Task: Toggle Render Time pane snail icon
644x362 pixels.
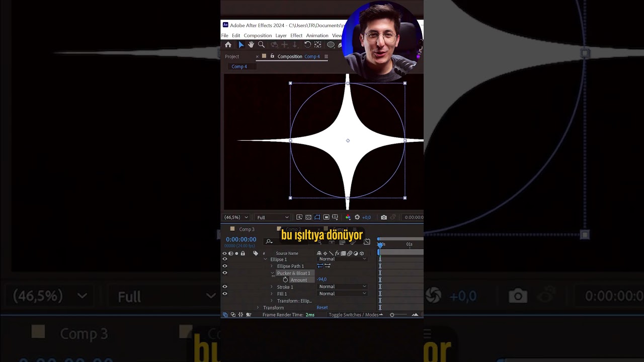Action: [x=249, y=315]
